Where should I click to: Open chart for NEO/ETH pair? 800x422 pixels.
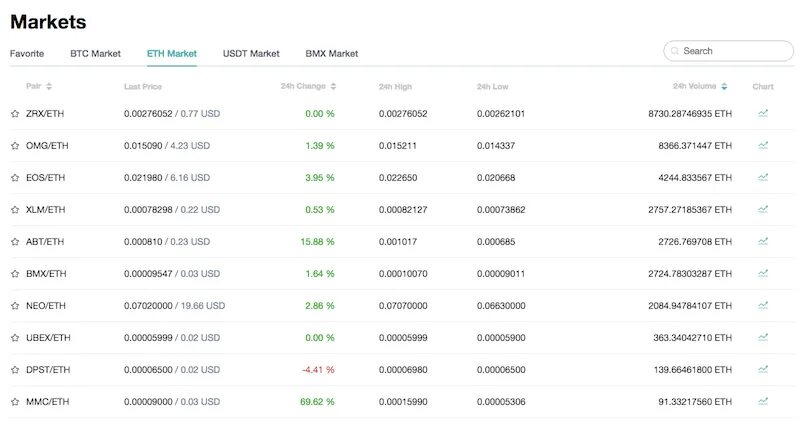click(763, 306)
